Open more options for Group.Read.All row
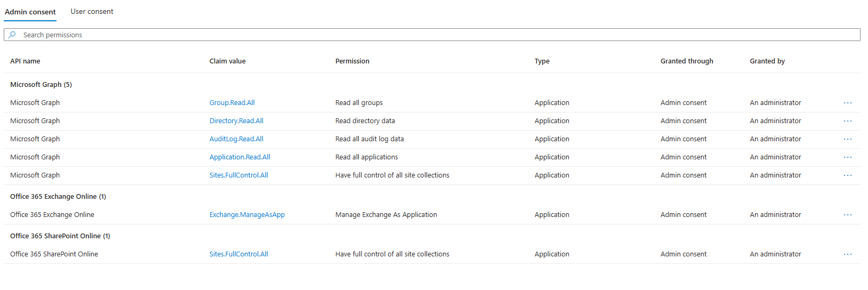868x290 pixels. tap(848, 103)
